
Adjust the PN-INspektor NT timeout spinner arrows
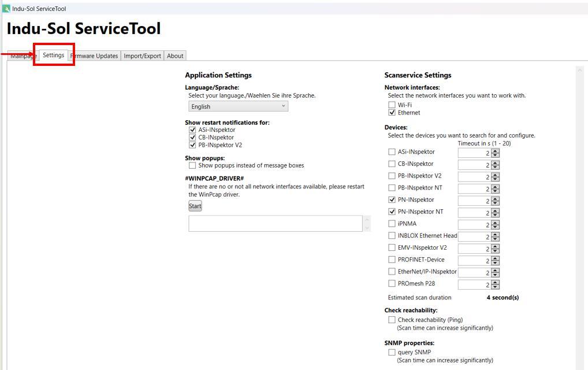click(x=496, y=213)
